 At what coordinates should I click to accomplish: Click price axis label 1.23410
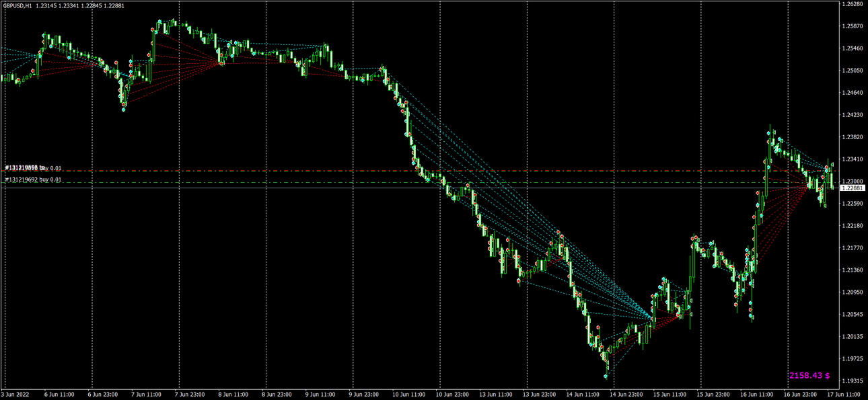pyautogui.click(x=853, y=159)
